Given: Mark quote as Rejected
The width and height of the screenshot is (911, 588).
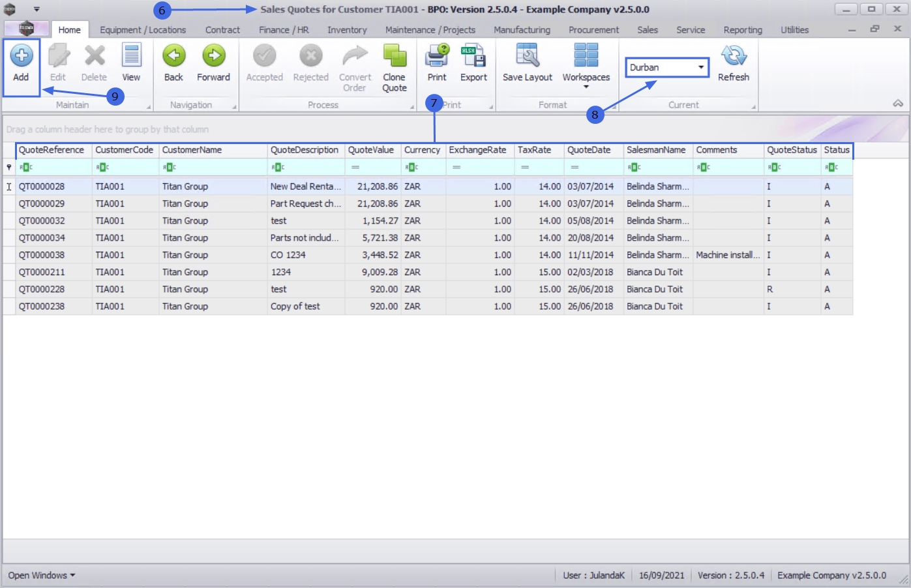Looking at the screenshot, I should pos(311,56).
